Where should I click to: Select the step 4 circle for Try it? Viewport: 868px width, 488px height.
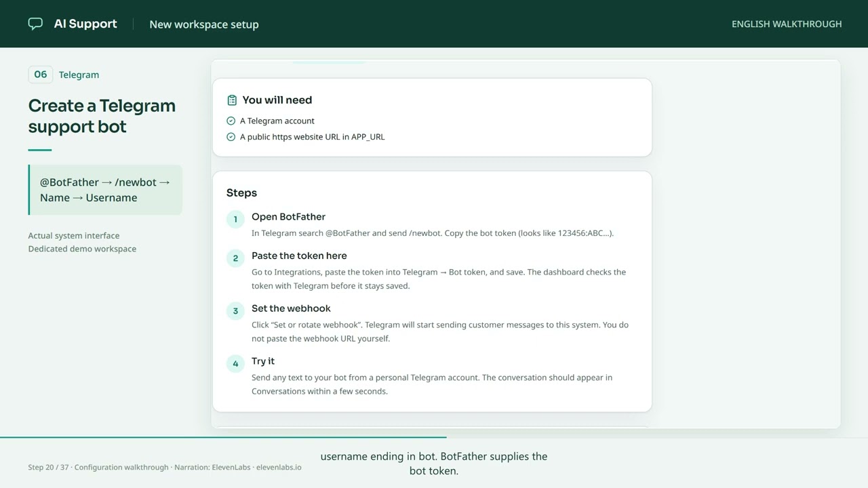coord(235,364)
